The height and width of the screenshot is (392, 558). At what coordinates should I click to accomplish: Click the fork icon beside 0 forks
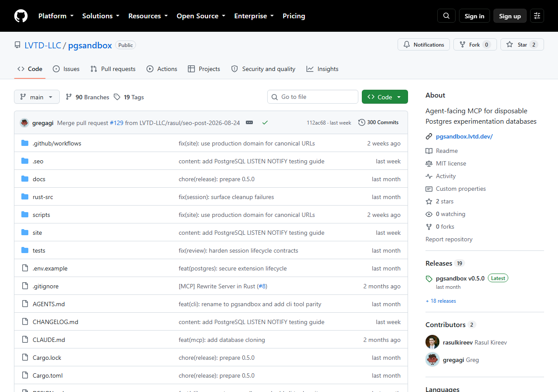tap(429, 226)
